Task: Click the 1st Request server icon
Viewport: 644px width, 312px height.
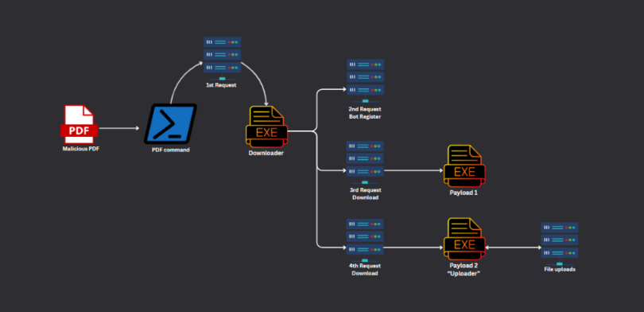Action: coord(222,58)
